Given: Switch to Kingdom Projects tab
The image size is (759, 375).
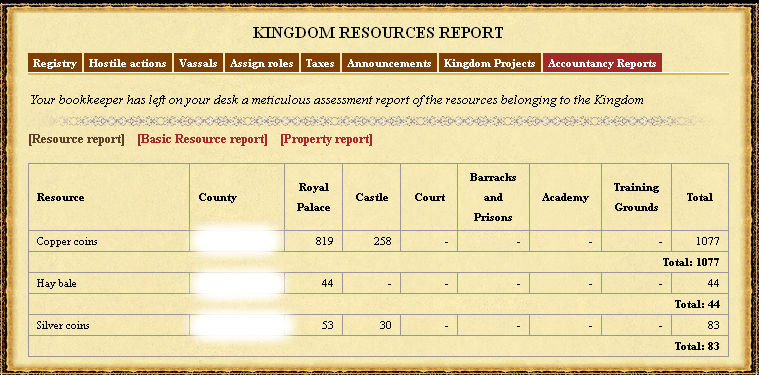Looking at the screenshot, I should (x=489, y=63).
